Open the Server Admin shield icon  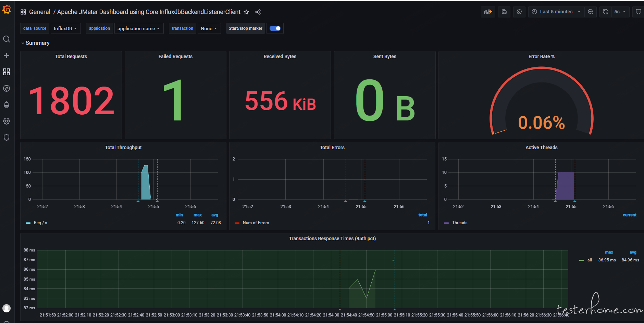pyautogui.click(x=7, y=138)
